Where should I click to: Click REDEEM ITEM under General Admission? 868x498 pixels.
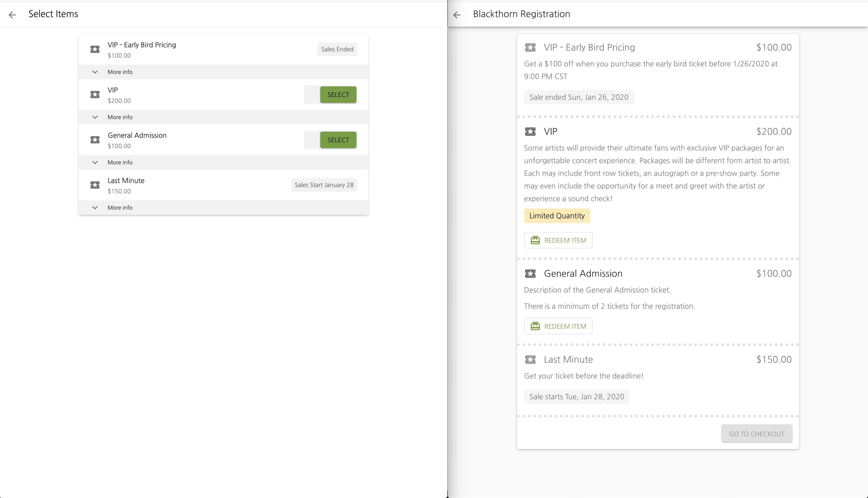[x=558, y=326]
